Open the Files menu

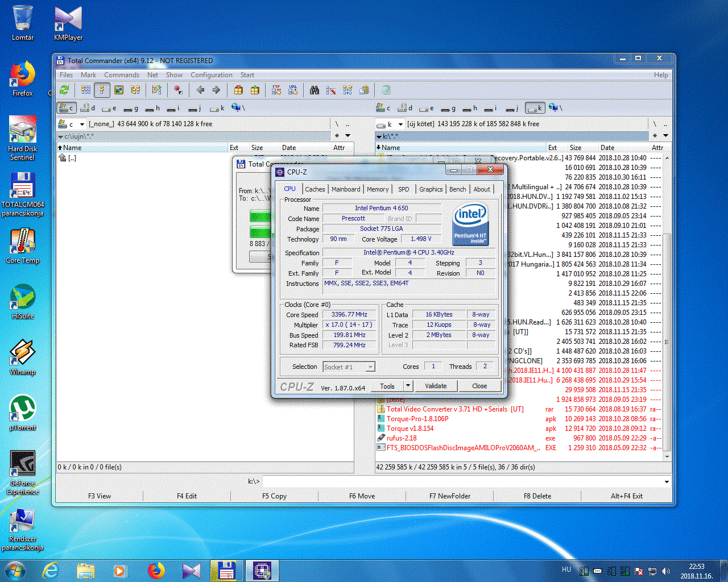tap(66, 75)
